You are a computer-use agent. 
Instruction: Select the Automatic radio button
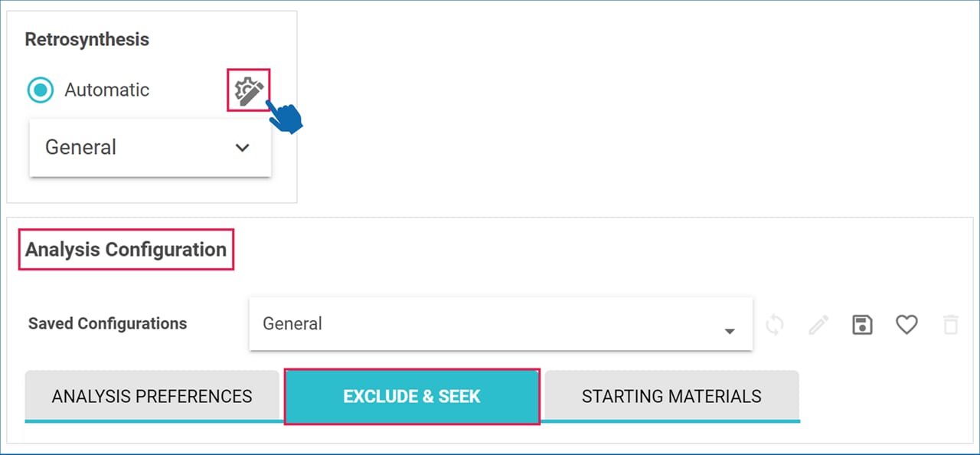pyautogui.click(x=41, y=90)
